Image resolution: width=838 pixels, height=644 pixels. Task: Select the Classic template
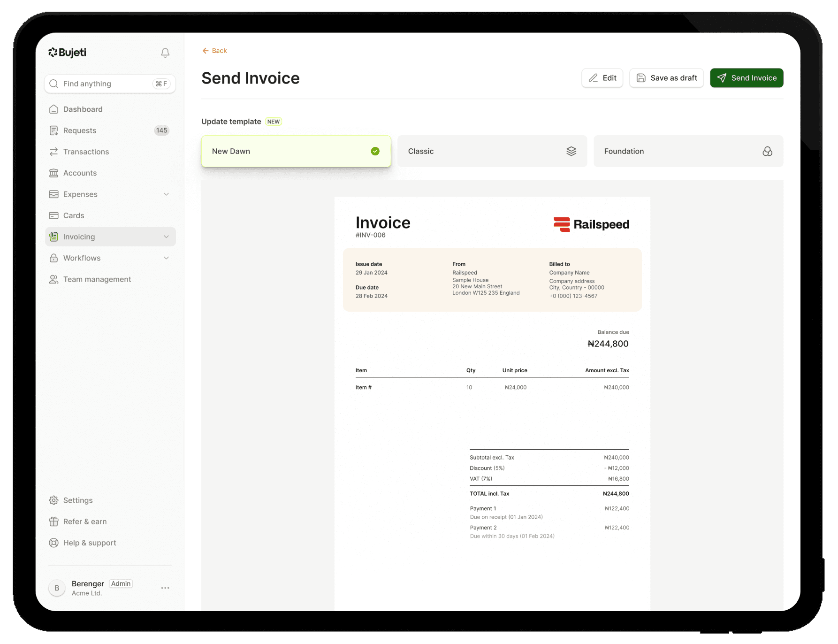(492, 151)
